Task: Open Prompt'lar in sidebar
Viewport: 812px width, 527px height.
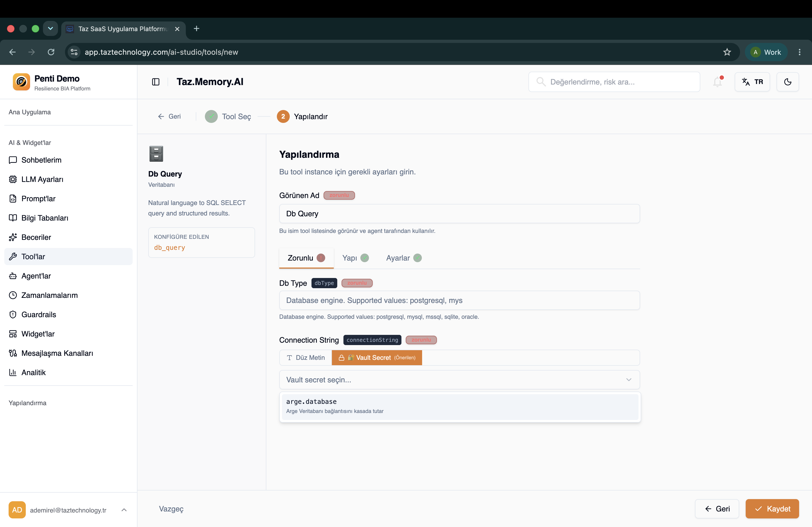Action: click(68, 198)
